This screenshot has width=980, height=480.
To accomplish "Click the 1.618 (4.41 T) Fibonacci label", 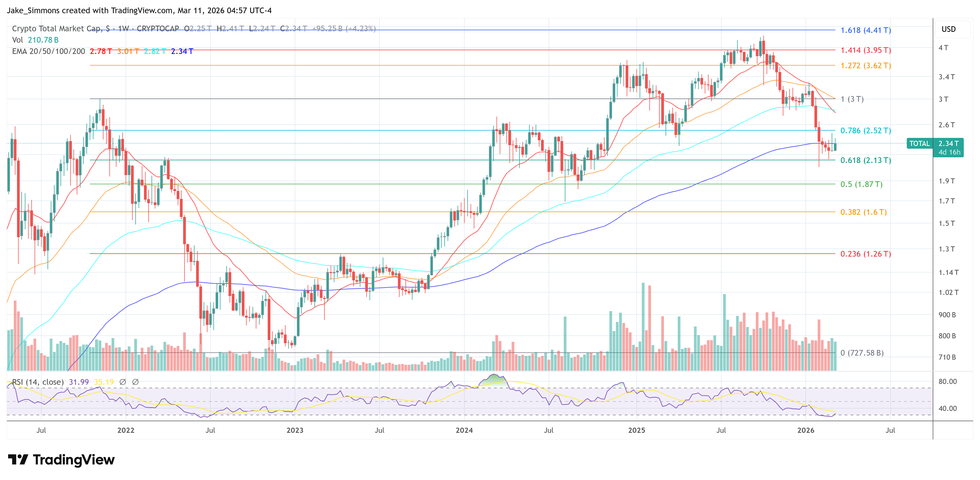I will [x=865, y=30].
